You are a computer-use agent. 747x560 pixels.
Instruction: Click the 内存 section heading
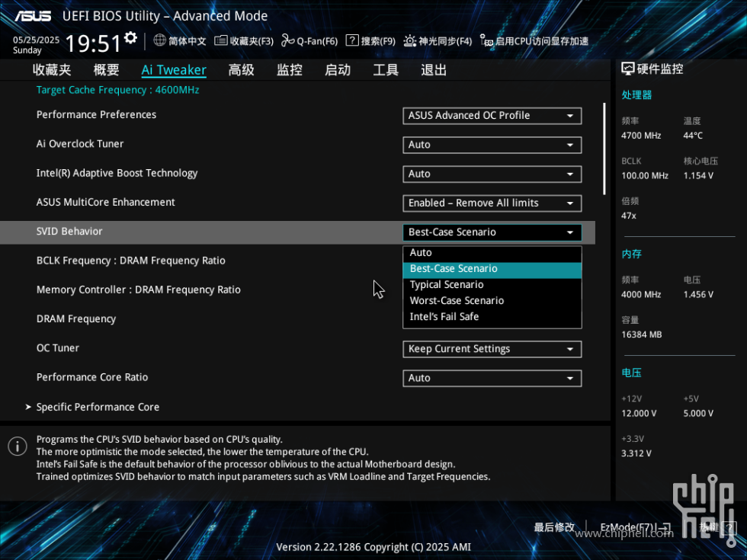pos(632,254)
